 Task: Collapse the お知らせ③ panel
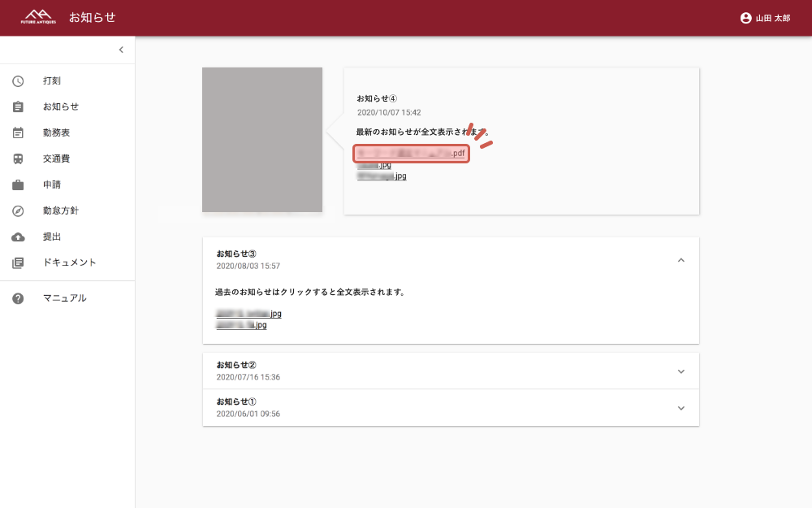coord(680,260)
